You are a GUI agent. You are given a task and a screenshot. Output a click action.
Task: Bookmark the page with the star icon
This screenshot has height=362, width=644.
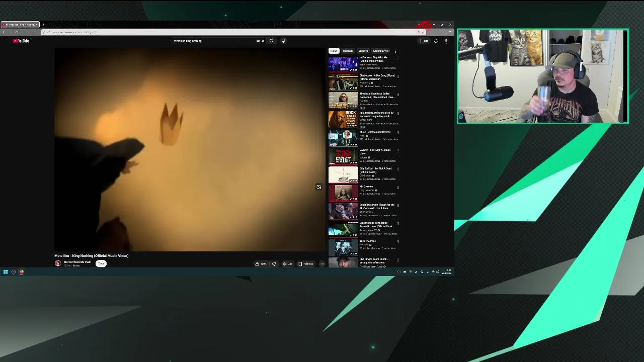[423, 32]
